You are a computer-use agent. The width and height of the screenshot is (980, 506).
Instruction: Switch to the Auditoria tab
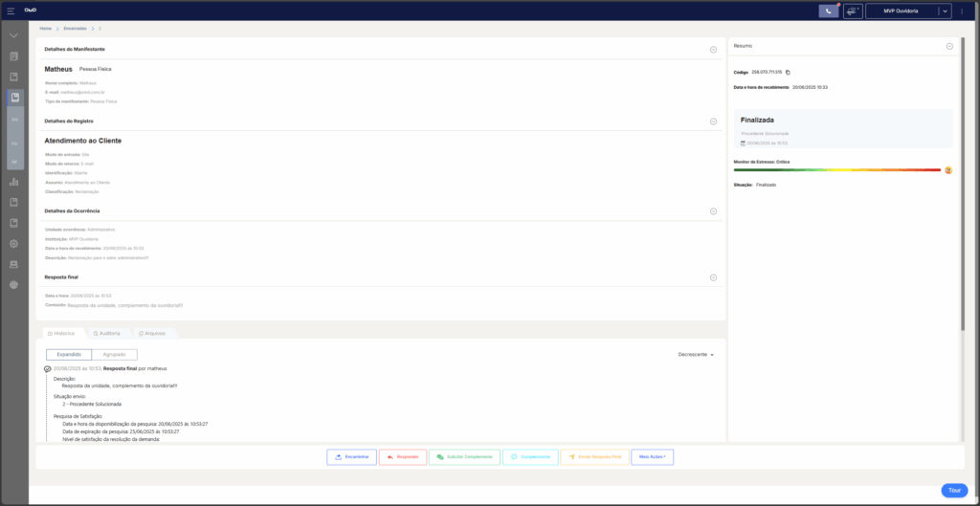[107, 333]
